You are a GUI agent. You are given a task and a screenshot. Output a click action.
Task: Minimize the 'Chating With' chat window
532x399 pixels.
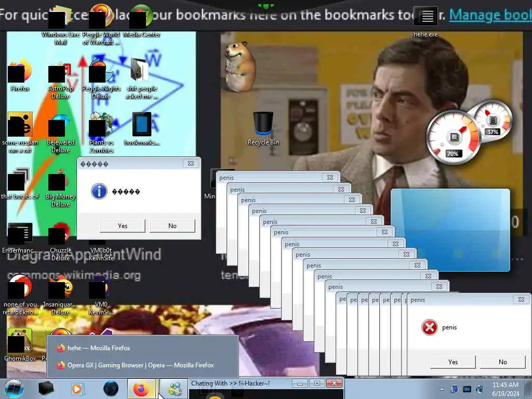300,383
